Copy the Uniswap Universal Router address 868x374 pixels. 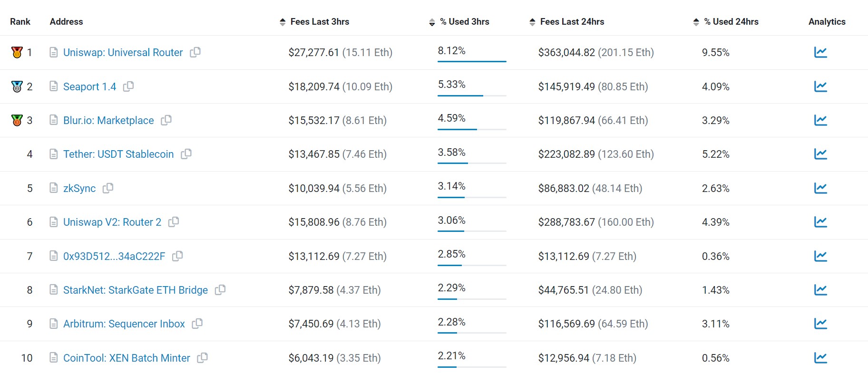[x=195, y=52]
